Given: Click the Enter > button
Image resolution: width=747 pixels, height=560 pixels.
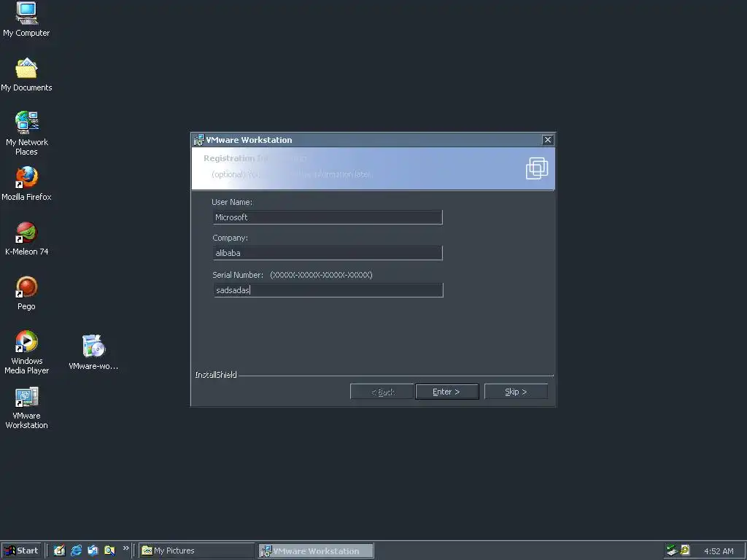Looking at the screenshot, I should tap(447, 392).
